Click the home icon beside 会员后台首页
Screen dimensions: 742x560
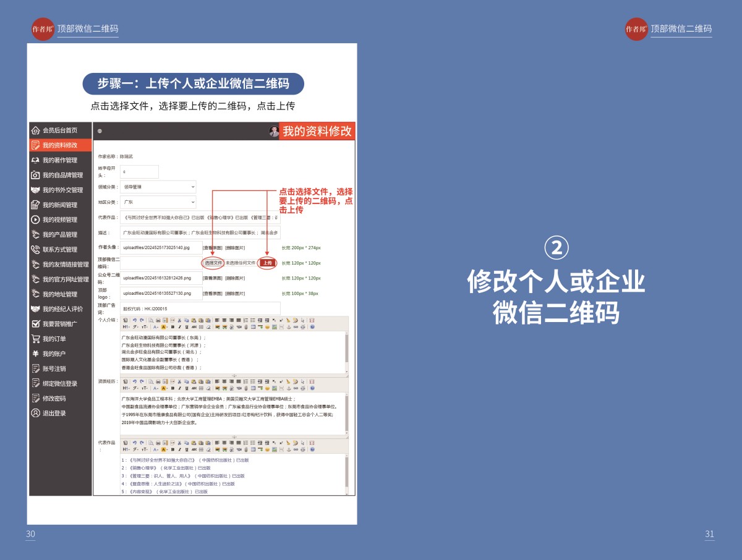pyautogui.click(x=36, y=130)
